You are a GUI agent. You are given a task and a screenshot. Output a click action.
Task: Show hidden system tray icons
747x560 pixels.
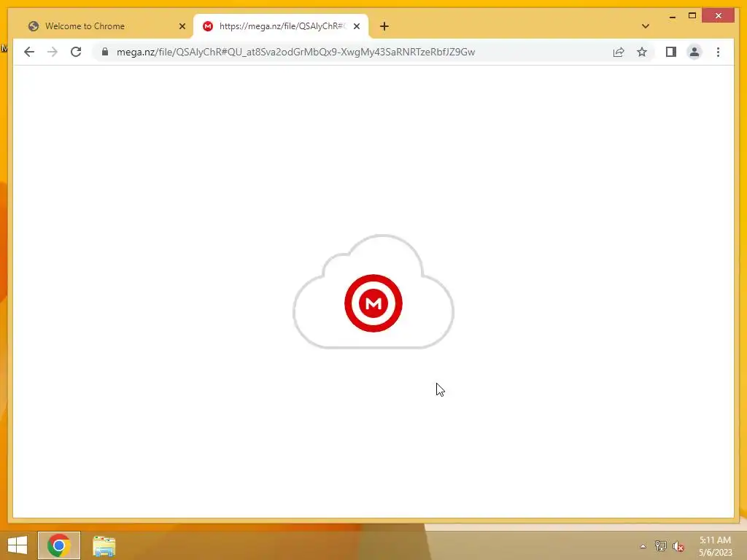click(643, 546)
